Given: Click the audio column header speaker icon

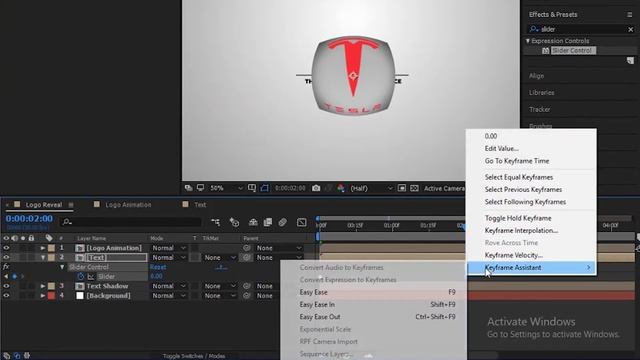Looking at the screenshot, I should tap(15, 238).
